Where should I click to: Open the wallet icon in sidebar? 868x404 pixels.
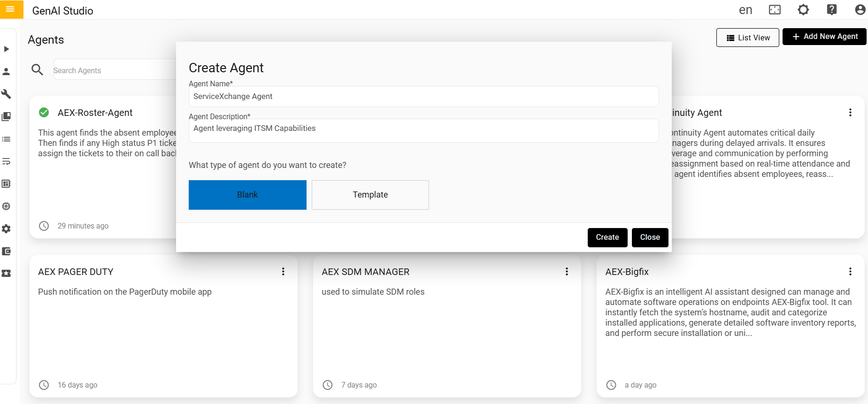click(x=6, y=251)
